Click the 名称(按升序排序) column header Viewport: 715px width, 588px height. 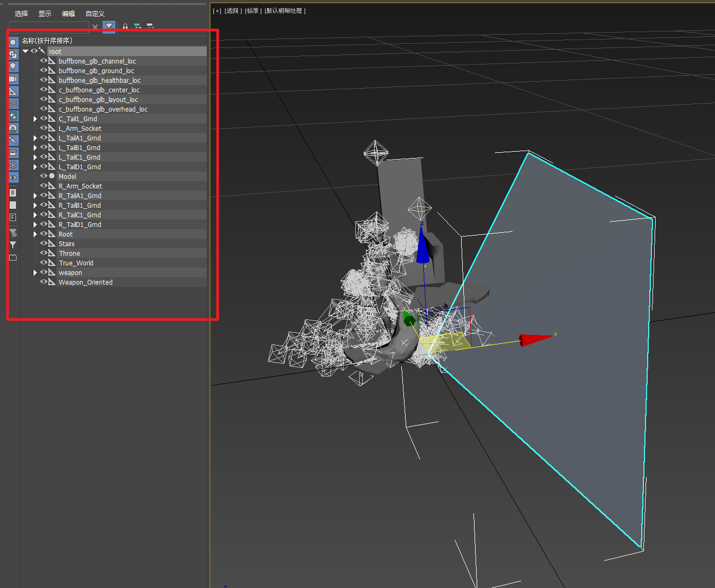47,41
